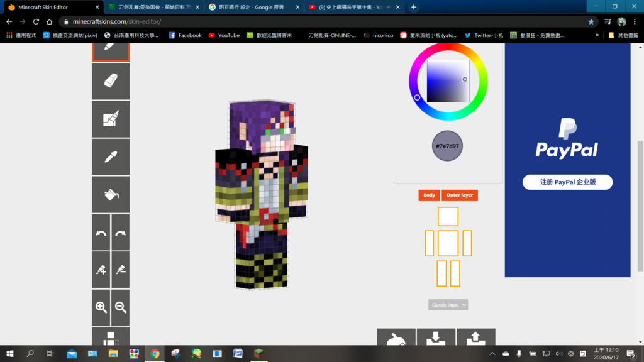Toggle the right leg rectangle in diagram
This screenshot has height=362, width=644.
[455, 273]
